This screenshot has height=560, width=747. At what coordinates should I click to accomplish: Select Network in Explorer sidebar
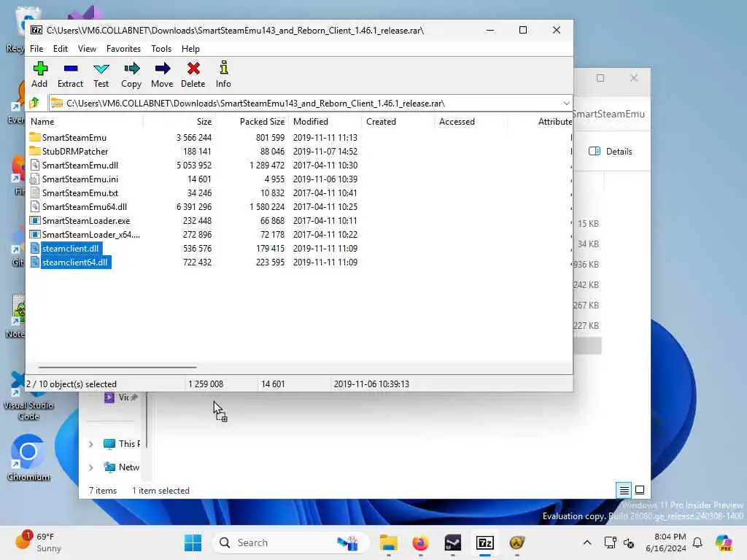click(122, 467)
